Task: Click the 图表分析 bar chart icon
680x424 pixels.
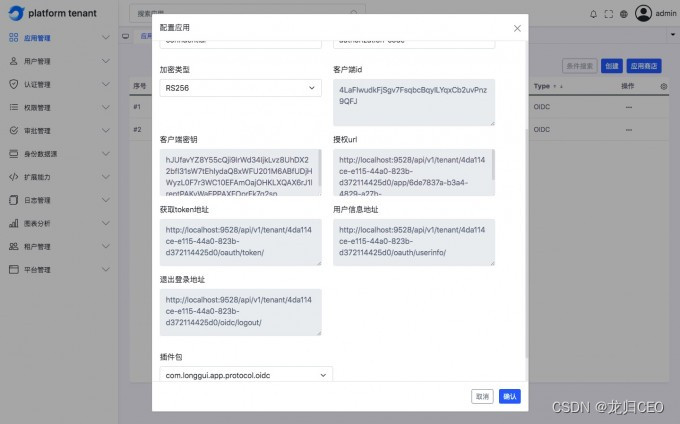Action: [x=13, y=223]
